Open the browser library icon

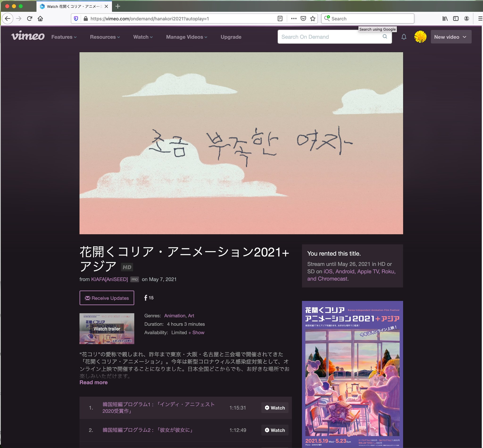(445, 19)
